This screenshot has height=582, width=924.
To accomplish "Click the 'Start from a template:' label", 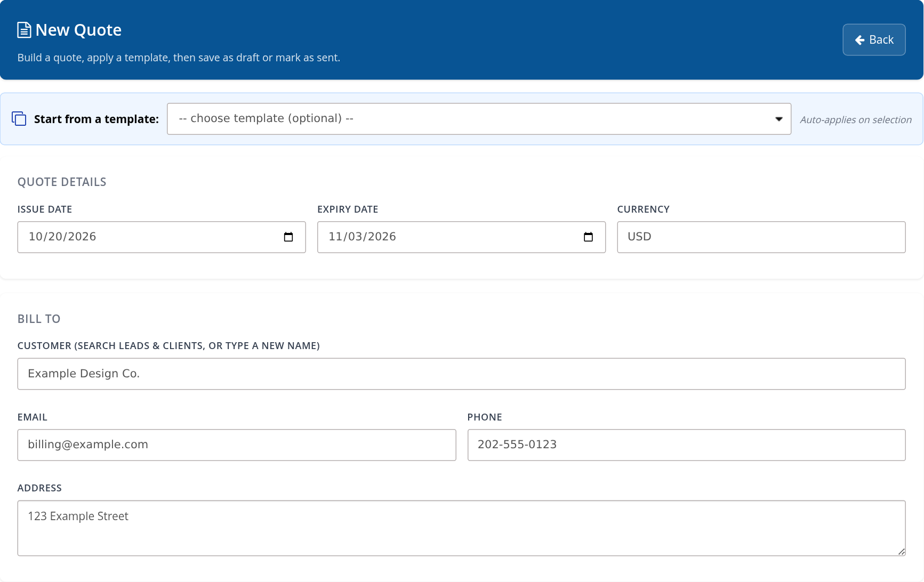I will tap(97, 119).
